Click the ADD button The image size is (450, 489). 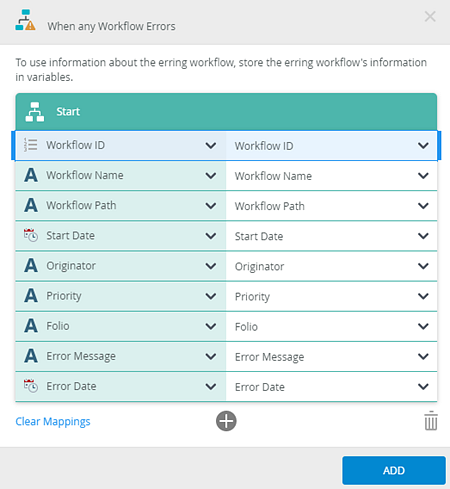394,470
